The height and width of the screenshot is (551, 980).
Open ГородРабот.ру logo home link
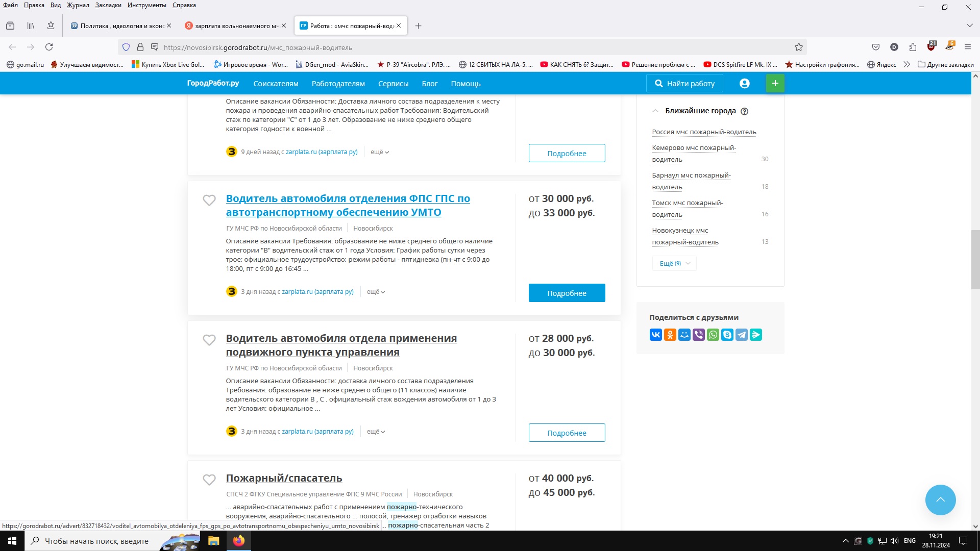pyautogui.click(x=213, y=83)
